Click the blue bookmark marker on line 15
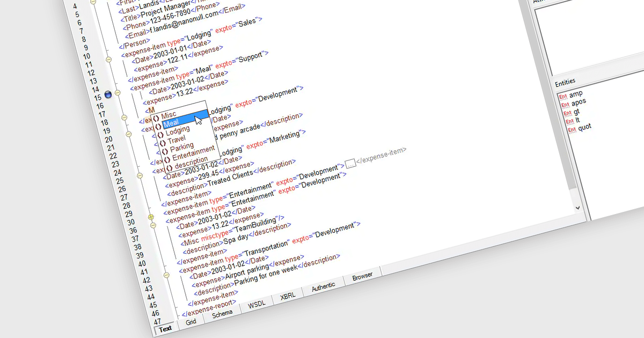 (x=108, y=94)
